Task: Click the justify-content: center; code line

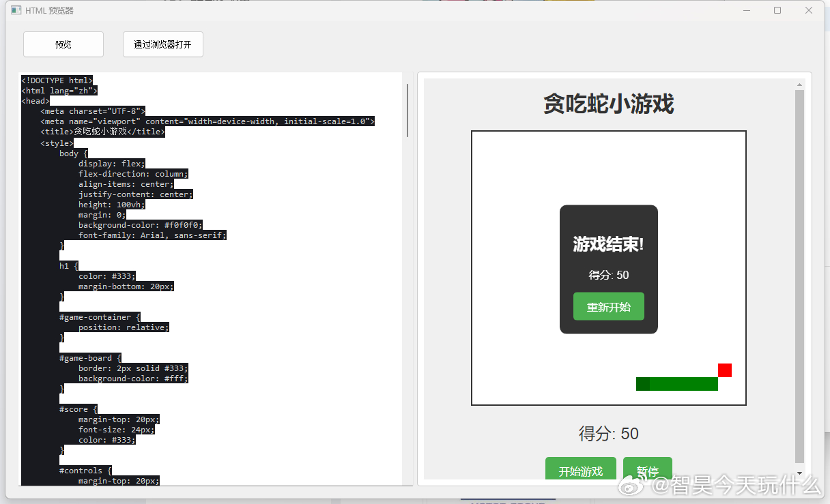Action: (x=136, y=194)
